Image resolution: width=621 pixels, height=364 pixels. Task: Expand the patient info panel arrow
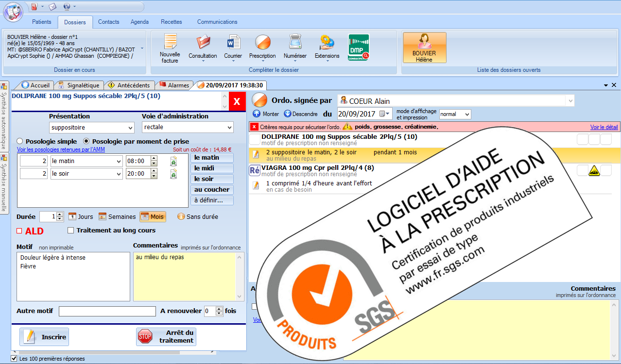142,49
